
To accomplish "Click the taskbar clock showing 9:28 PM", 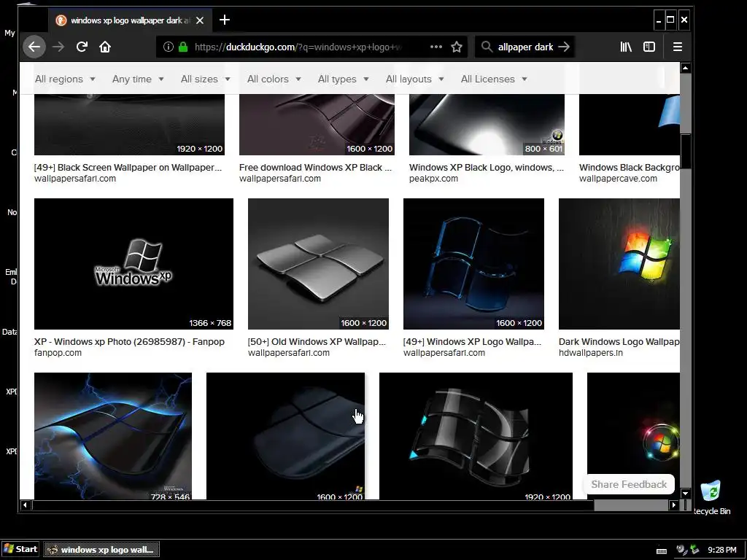I will (x=721, y=550).
